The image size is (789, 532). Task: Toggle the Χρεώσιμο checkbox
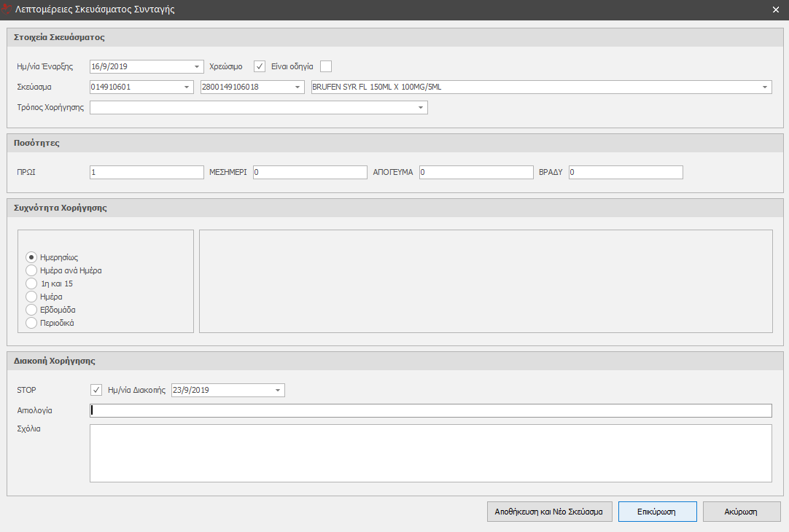pyautogui.click(x=260, y=66)
